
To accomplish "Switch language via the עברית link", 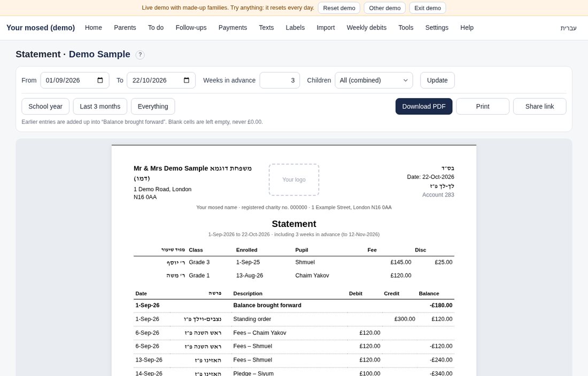I will (x=569, y=28).
